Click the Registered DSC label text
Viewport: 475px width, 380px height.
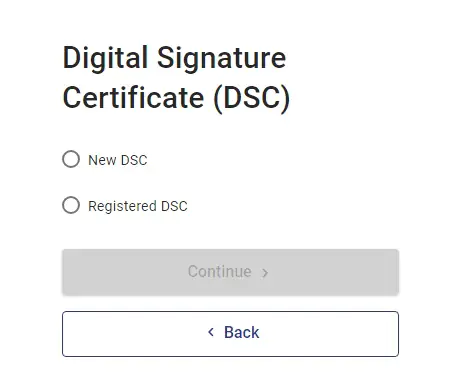[138, 206]
